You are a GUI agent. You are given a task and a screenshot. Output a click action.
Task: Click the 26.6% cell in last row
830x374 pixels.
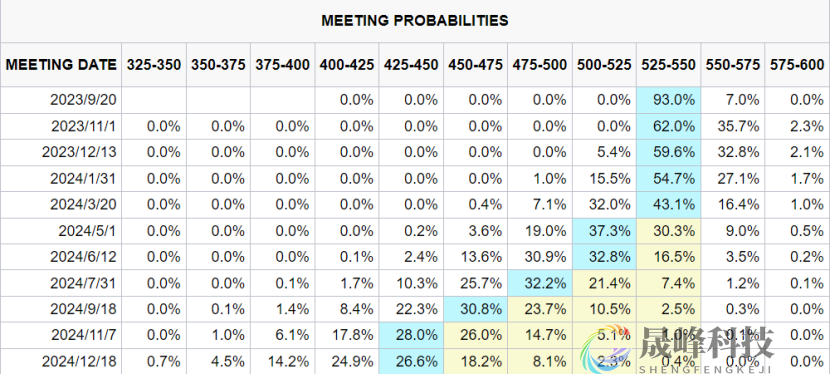(411, 361)
